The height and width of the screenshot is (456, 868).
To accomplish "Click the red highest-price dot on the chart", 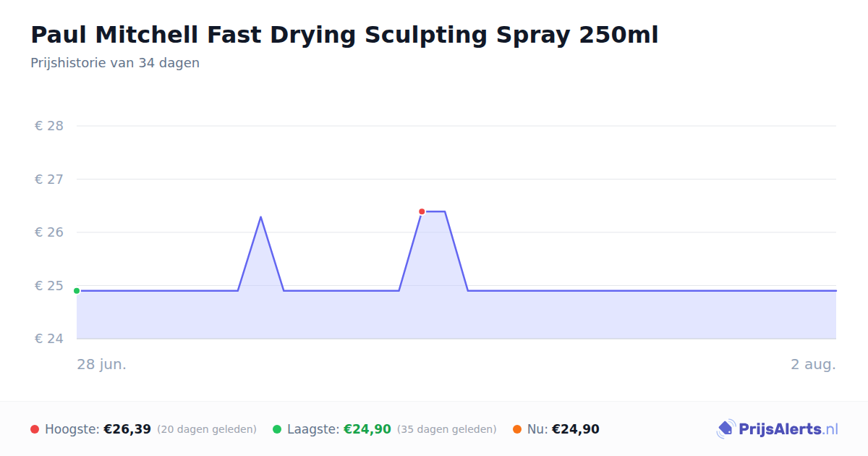I will coord(422,211).
